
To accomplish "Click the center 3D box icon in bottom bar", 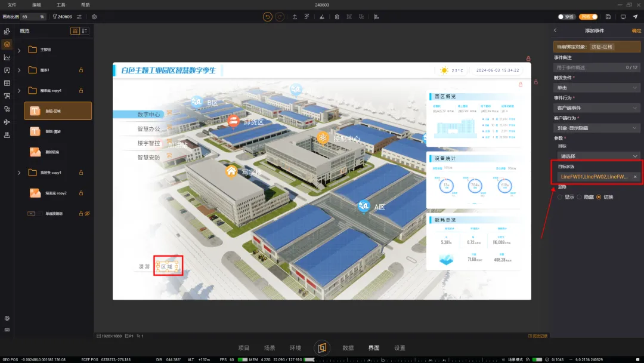I will 322,348.
